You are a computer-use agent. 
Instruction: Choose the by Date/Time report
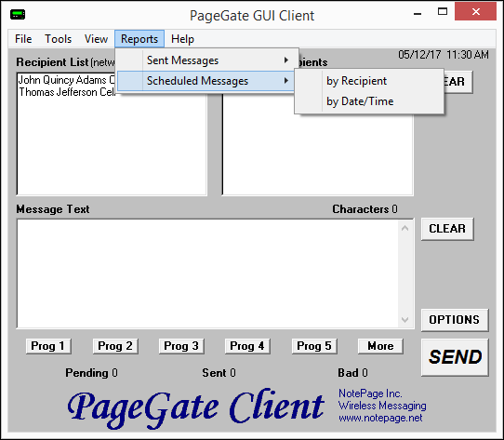tap(369, 101)
